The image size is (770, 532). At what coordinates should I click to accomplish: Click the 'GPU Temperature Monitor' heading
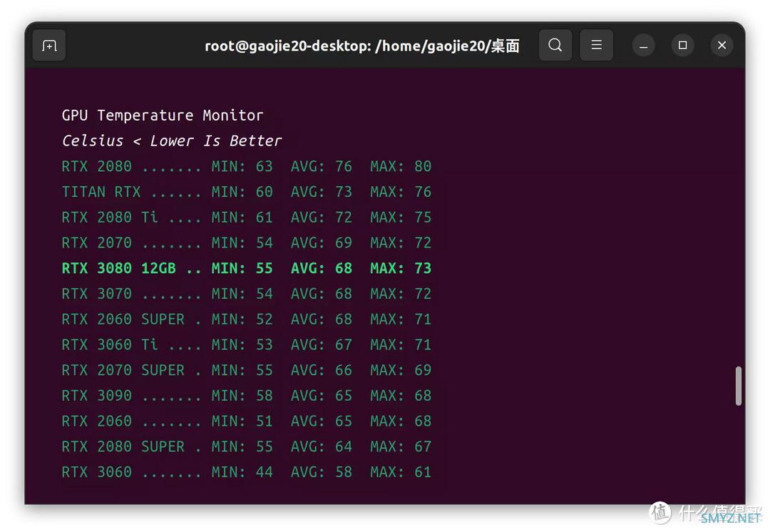pyautogui.click(x=163, y=116)
